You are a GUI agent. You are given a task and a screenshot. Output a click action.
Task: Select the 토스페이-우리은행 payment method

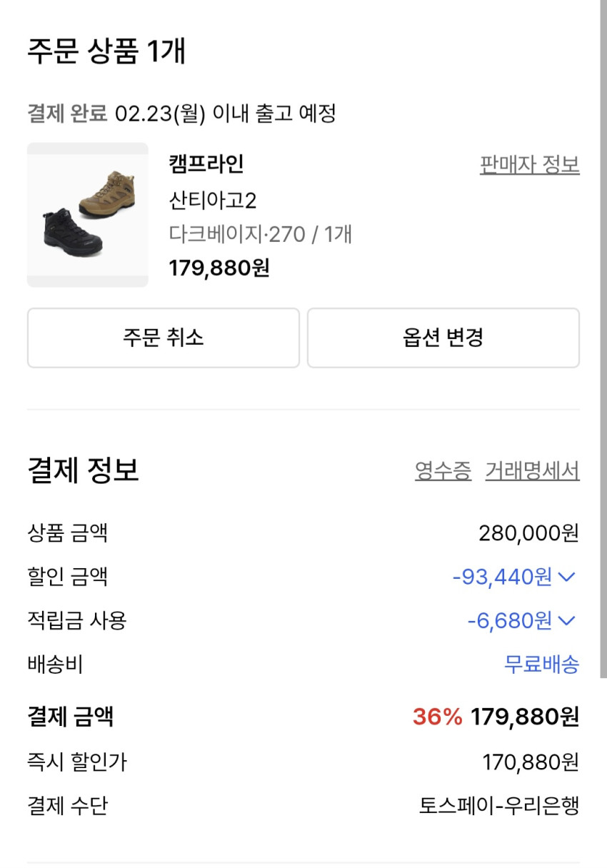tap(498, 806)
